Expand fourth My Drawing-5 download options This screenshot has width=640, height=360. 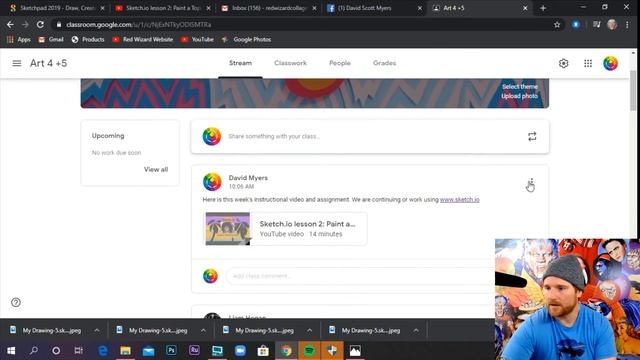[416, 330]
